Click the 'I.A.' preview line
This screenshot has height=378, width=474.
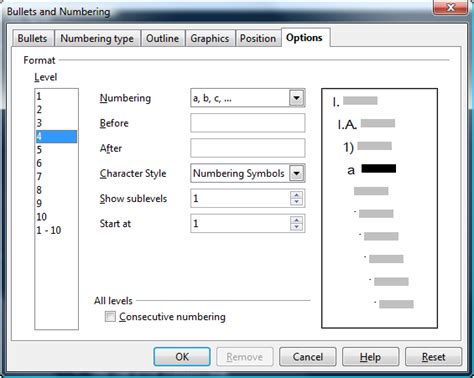[x=366, y=124]
